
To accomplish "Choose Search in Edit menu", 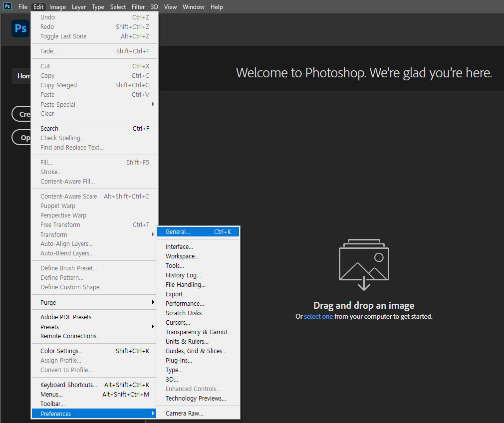I will point(94,128).
